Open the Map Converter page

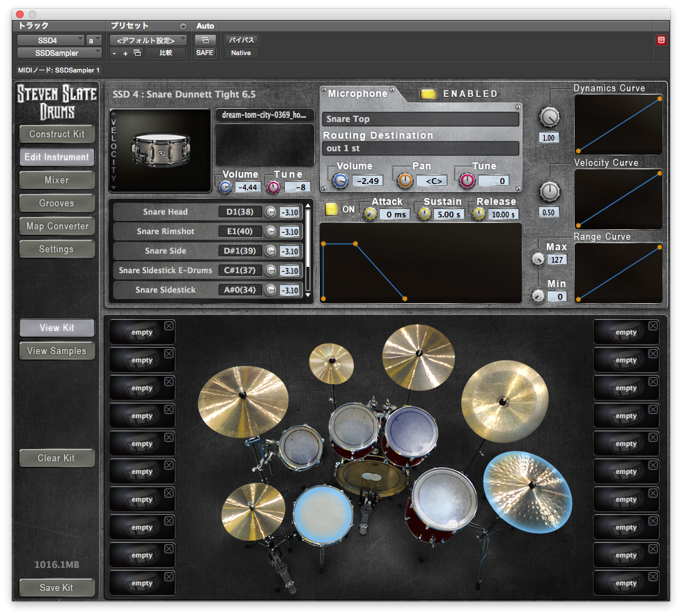tap(57, 226)
